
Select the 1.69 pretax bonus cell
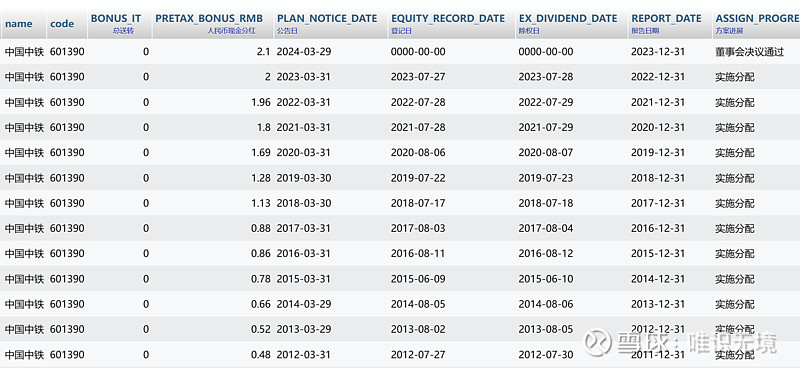click(x=261, y=153)
